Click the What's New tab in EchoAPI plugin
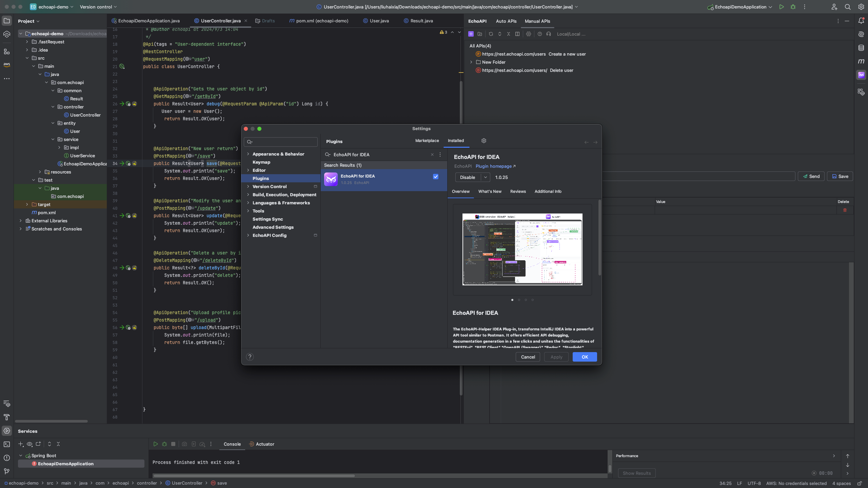The width and height of the screenshot is (868, 488). click(x=490, y=192)
